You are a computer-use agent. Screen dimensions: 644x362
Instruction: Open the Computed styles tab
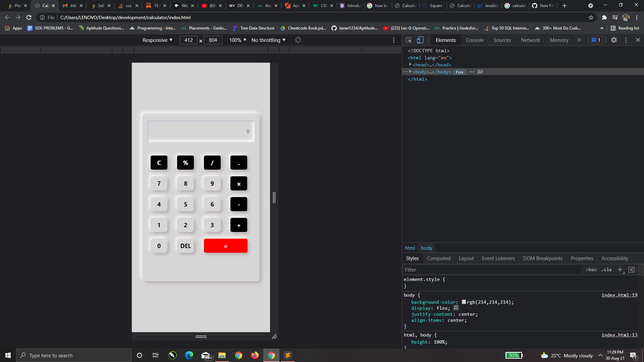coord(439,258)
